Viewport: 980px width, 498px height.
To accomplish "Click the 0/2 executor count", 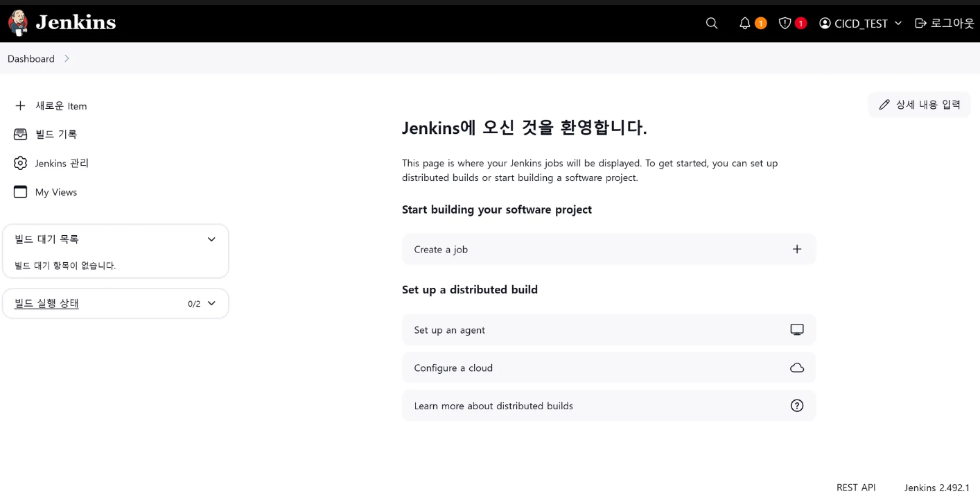I will pyautogui.click(x=194, y=304).
